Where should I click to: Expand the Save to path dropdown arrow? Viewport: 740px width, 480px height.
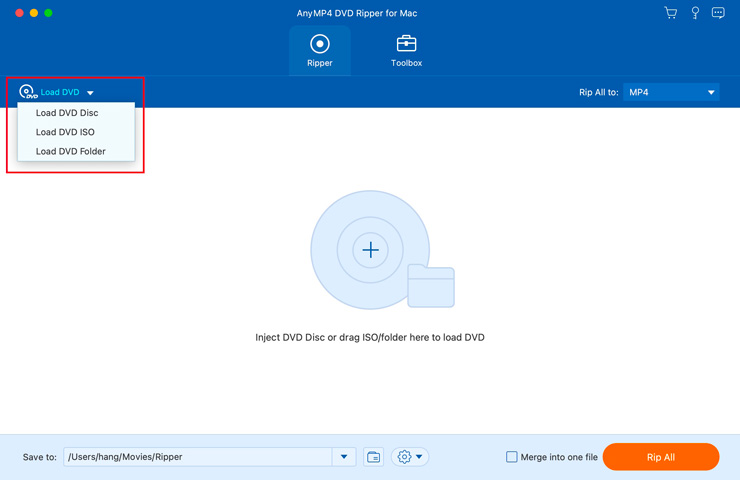(344, 457)
